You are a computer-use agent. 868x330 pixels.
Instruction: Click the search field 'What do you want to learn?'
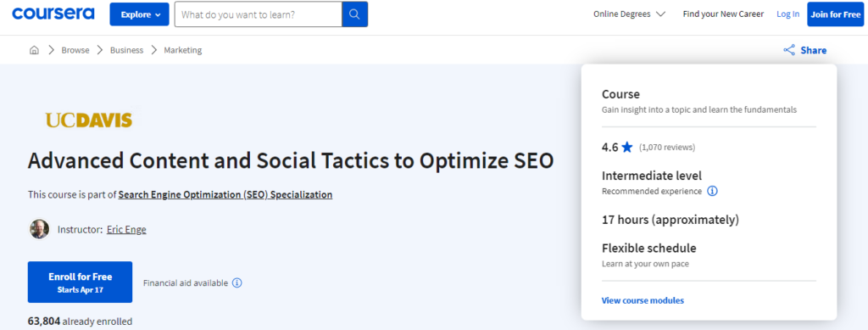point(258,14)
